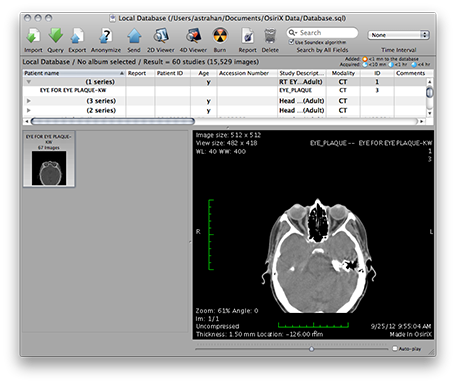Open the Query tool
The height and width of the screenshot is (384, 456).
[x=55, y=35]
